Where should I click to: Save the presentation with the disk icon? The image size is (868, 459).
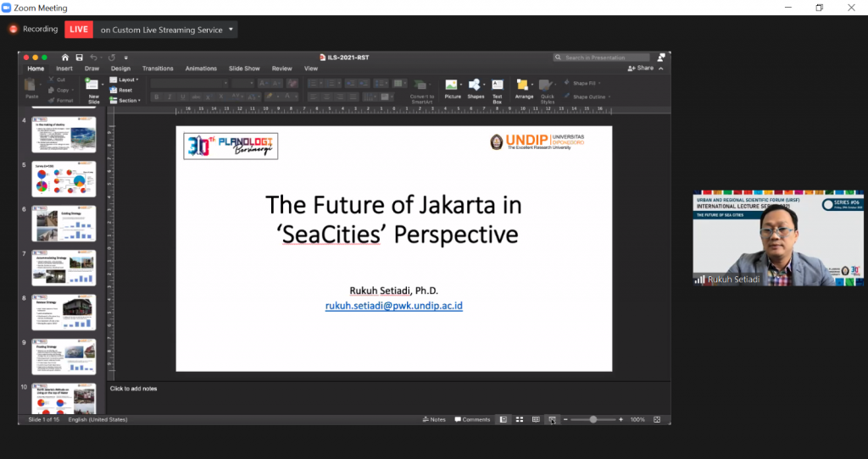click(79, 58)
